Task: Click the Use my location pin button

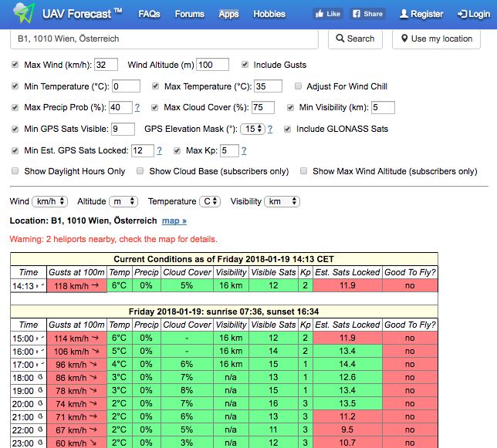Action: [x=436, y=39]
